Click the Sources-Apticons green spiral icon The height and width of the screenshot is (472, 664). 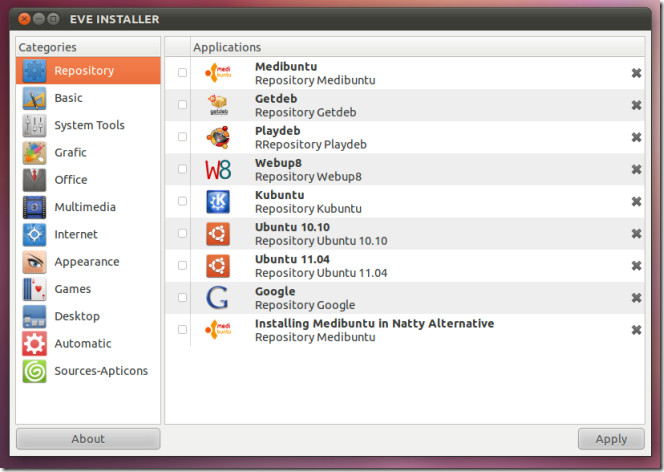[34, 371]
